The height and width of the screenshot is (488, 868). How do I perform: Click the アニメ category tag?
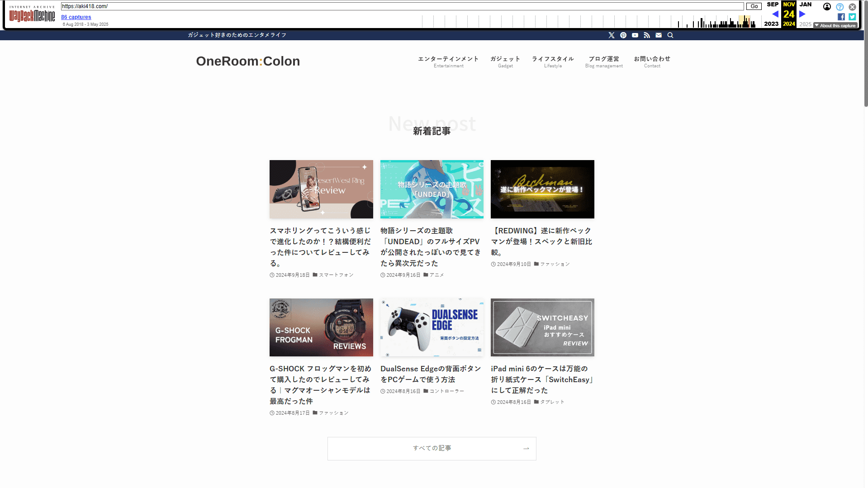pos(437,275)
